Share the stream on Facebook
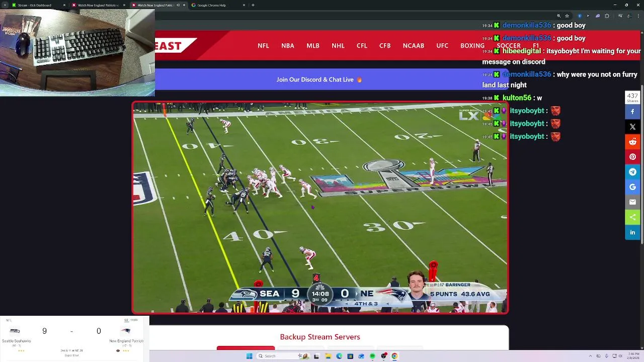Screen dimensions: 644x362 click(x=632, y=112)
